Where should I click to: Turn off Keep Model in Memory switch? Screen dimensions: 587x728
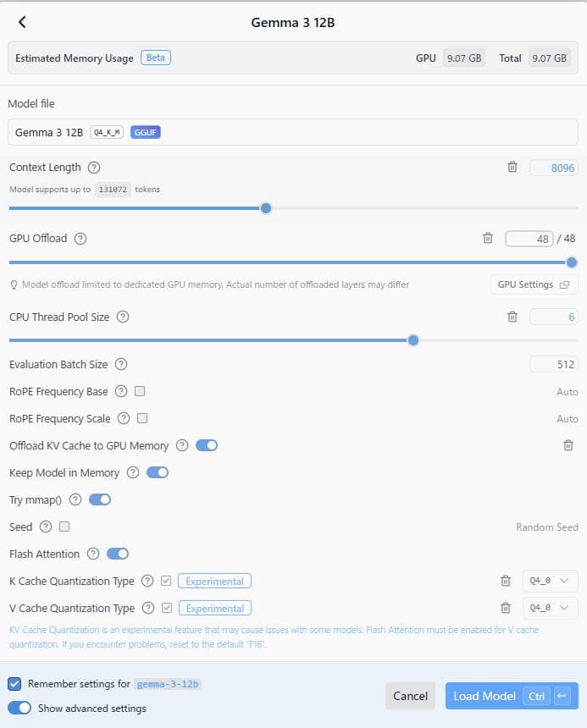pyautogui.click(x=158, y=472)
